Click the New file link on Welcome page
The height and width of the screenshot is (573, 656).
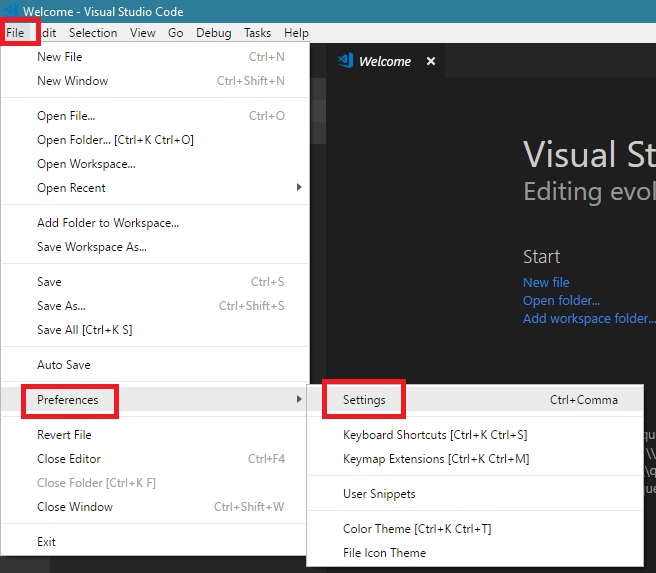(x=546, y=282)
